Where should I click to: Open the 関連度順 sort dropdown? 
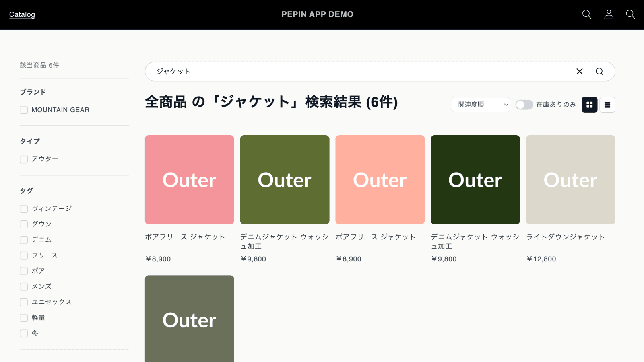coord(481,105)
